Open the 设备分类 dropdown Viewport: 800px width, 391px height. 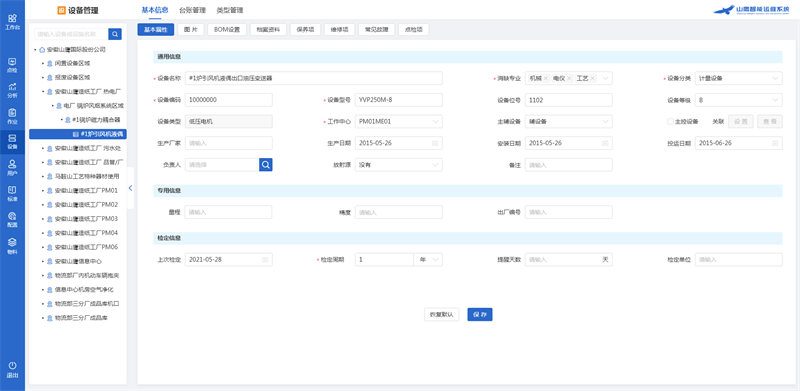[x=738, y=78]
